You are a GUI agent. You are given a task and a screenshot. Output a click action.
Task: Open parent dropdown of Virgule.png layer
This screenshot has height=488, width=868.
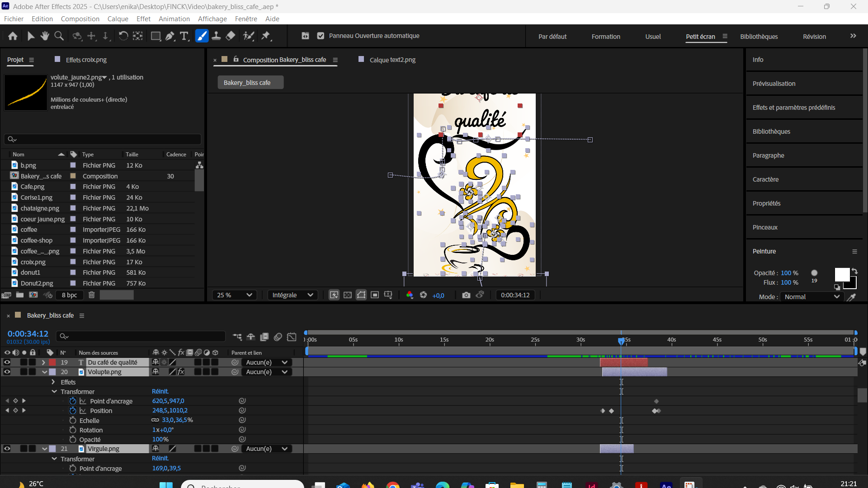click(266, 449)
